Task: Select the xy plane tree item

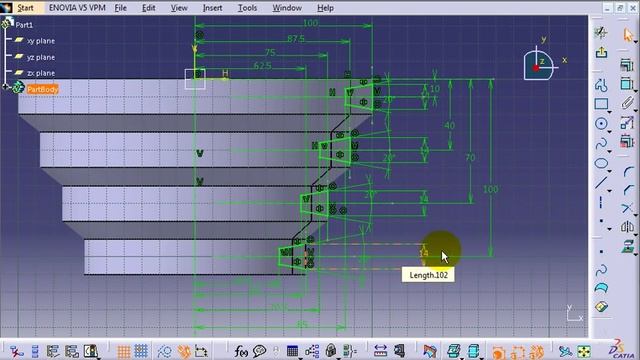Action: click(x=40, y=41)
